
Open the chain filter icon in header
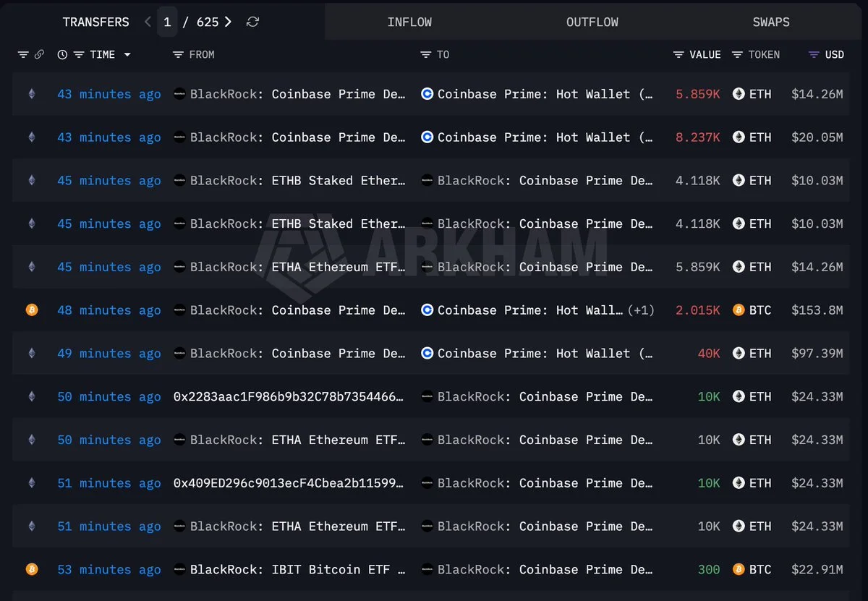(23, 54)
